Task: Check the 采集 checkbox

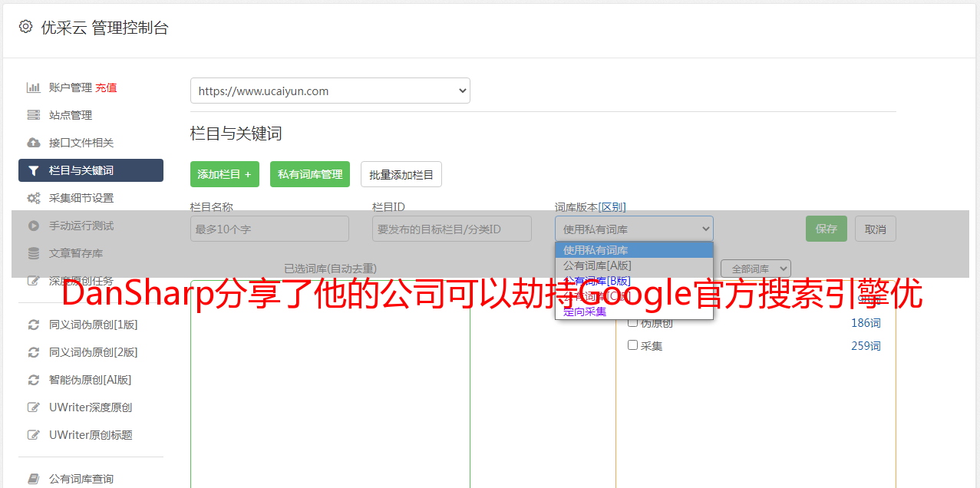Action: coord(633,345)
